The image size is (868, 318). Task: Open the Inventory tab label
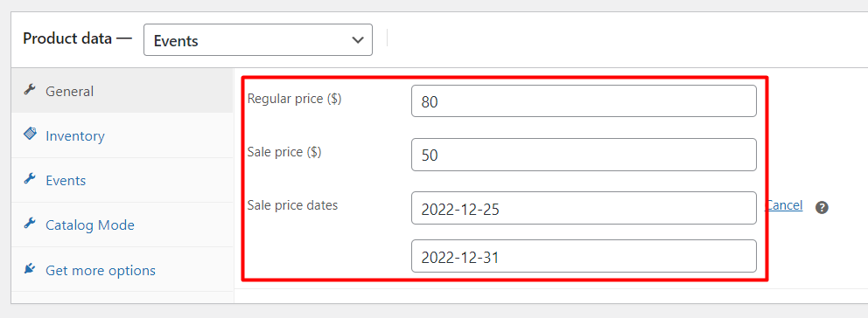pos(74,136)
